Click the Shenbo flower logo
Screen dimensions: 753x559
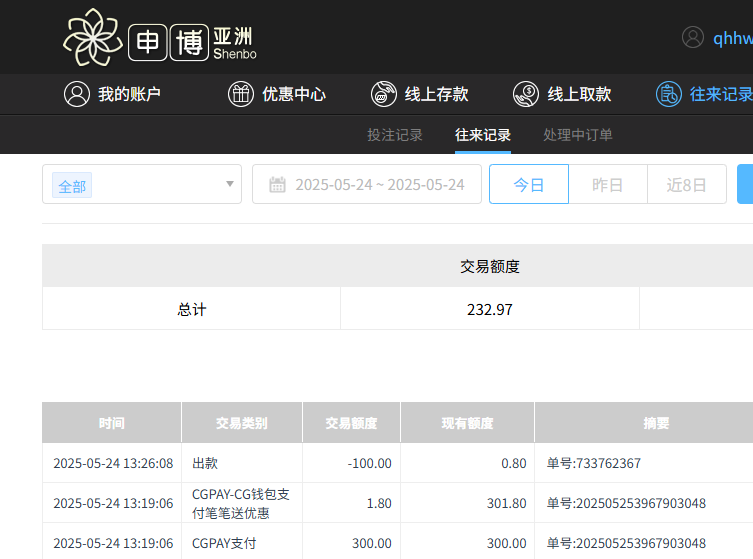point(94,37)
